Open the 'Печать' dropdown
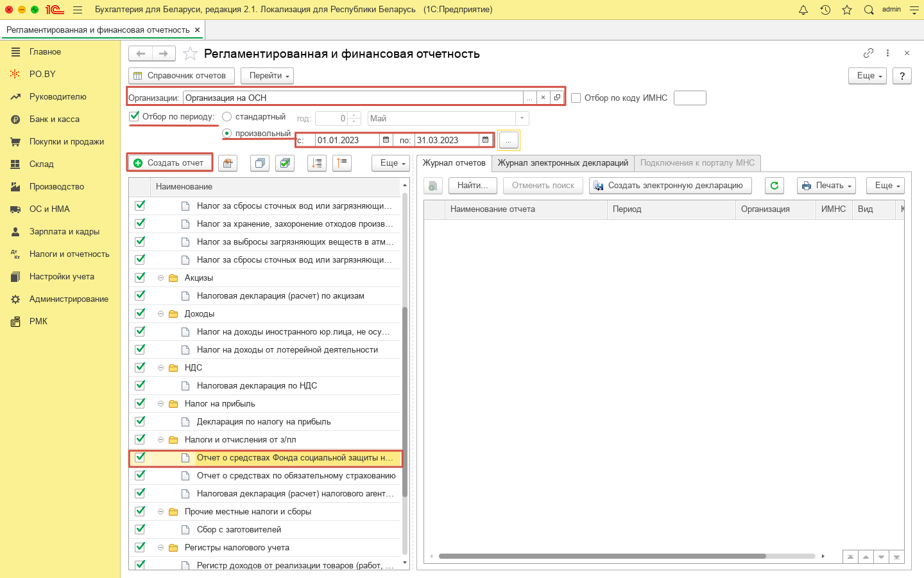The image size is (924, 578). pos(826,186)
